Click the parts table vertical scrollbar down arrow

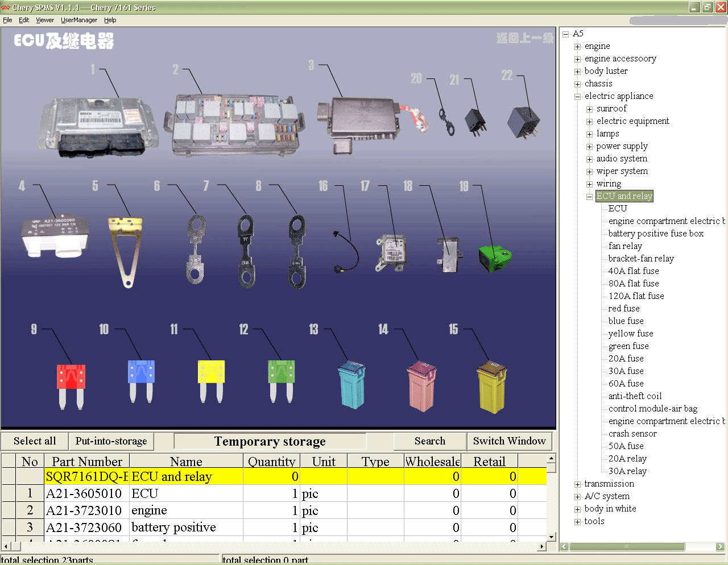click(551, 537)
